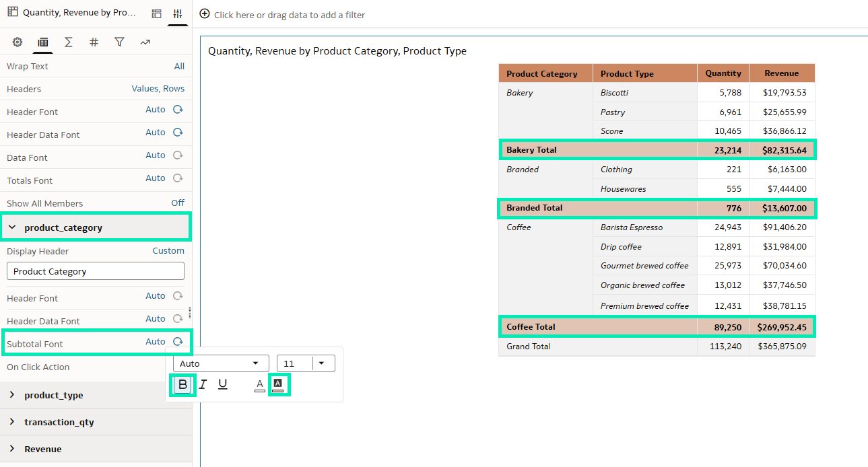This screenshot has width=868, height=467.
Task: Toggle italic formatting in font popup
Action: point(203,385)
